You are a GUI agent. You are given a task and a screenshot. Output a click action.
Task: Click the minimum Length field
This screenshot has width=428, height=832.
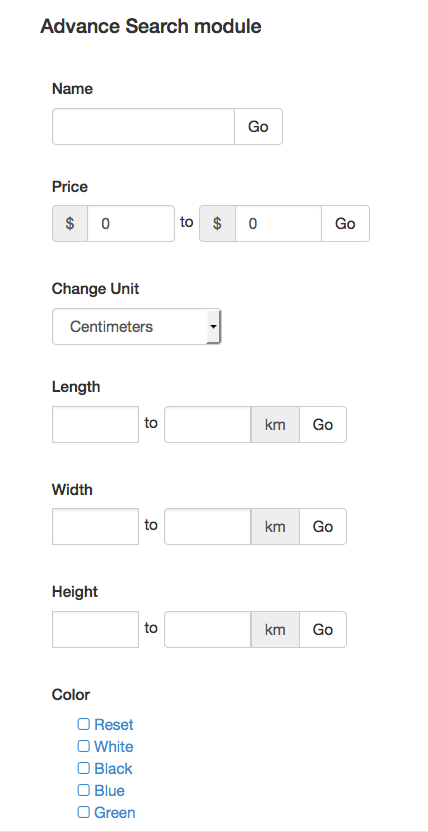95,424
